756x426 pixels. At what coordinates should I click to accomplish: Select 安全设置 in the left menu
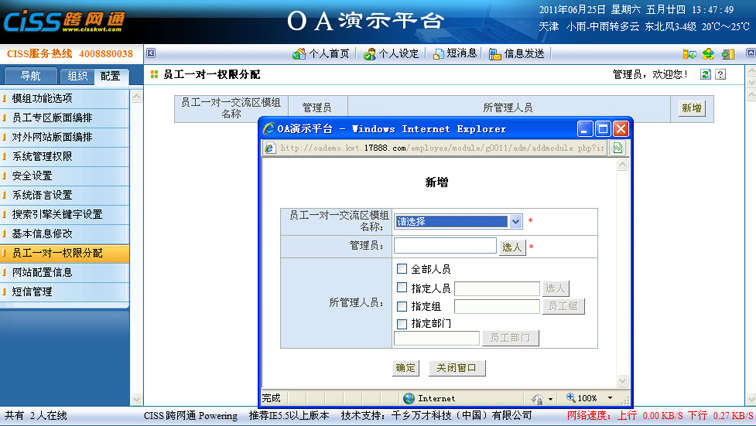[33, 176]
